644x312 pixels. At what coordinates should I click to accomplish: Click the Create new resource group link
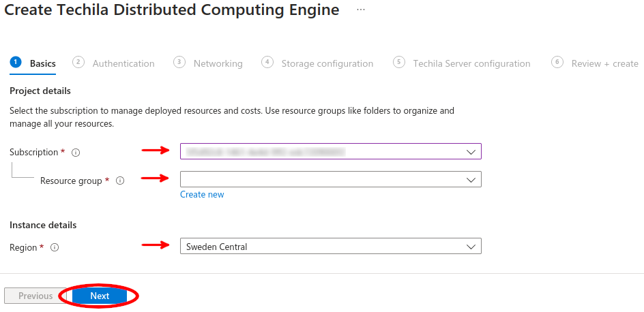pos(202,195)
